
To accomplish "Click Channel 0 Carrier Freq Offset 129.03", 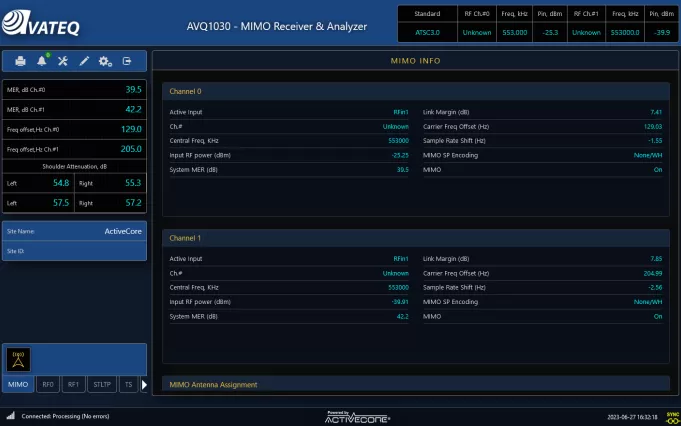I will point(653,126).
